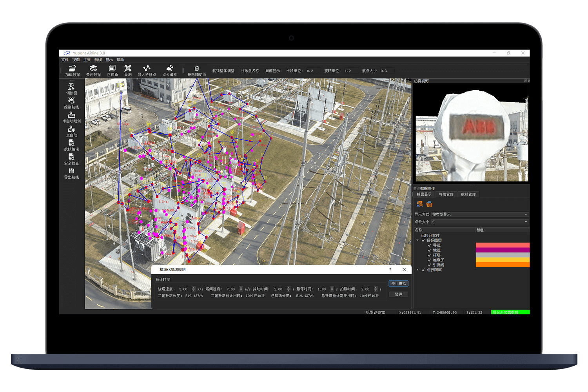Collapse the 目标图层 tree node
Viewport: 588px width, 392px height.
[x=417, y=240]
